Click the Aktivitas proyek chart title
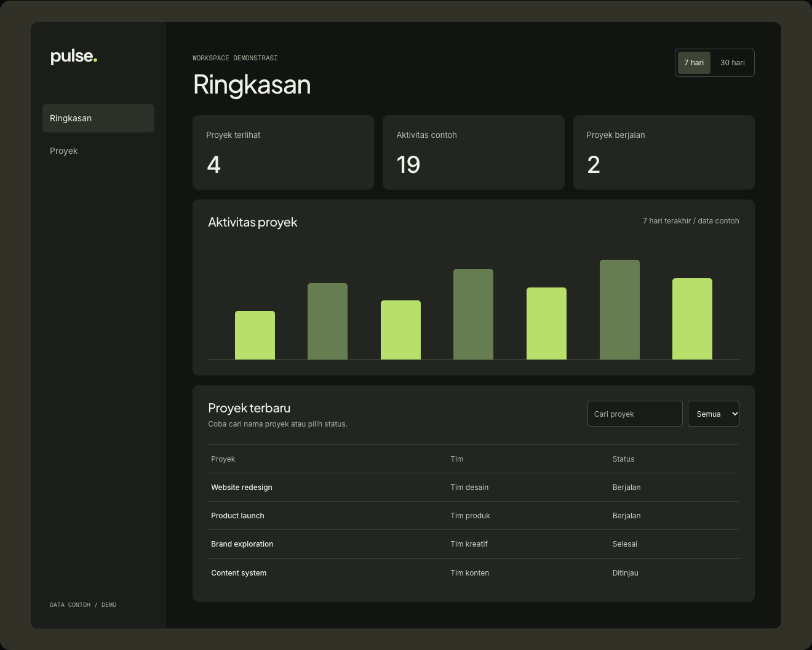812x650 pixels. tap(253, 222)
